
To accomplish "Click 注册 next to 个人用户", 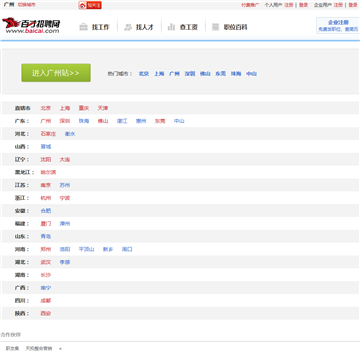I will coord(289,5).
